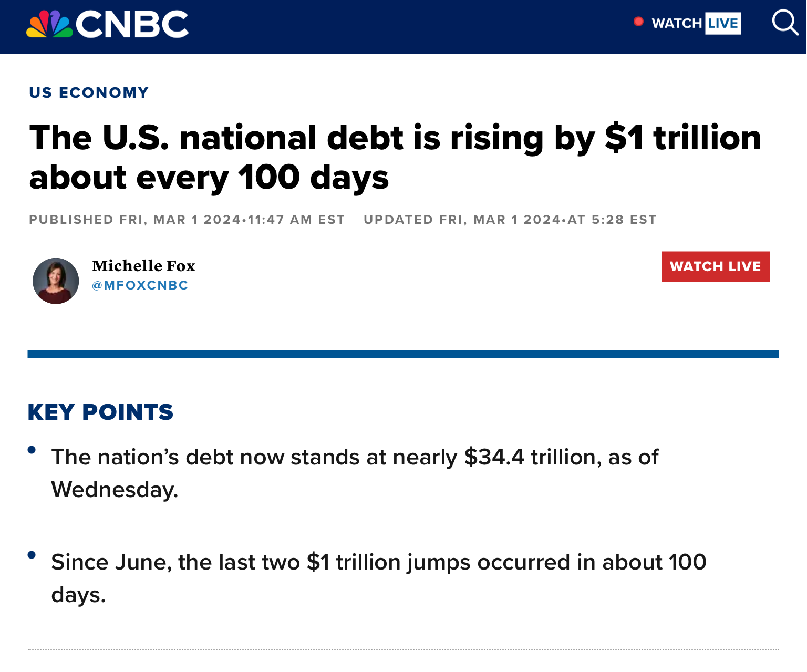Click Michelle Fox's profile photo
This screenshot has height=672, width=807.
tap(56, 281)
